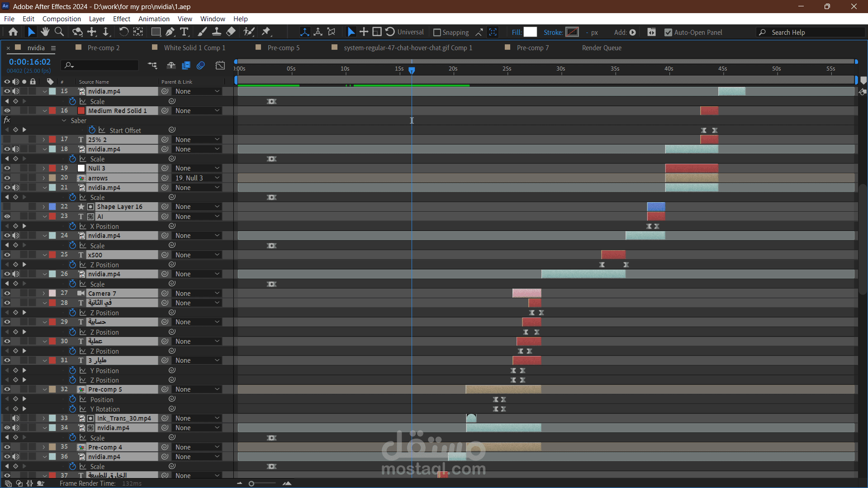Viewport: 868px width, 488px height.
Task: Open the File menu
Action: pos(9,19)
